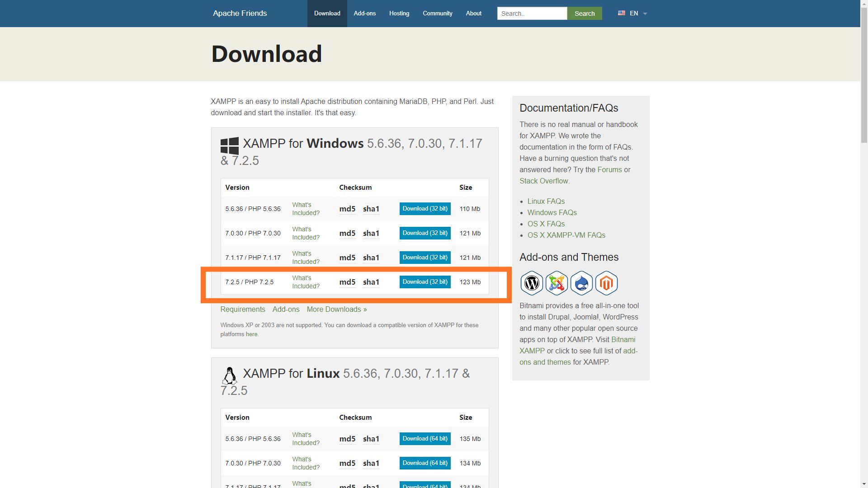The height and width of the screenshot is (488, 868).
Task: Show md5 checksum for Windows 7.2.5
Action: tap(347, 282)
